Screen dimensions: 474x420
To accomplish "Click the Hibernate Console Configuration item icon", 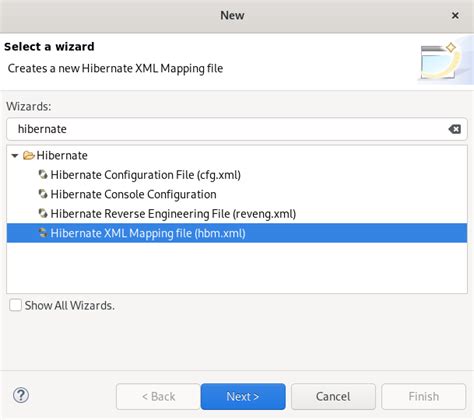I will pyautogui.click(x=43, y=194).
